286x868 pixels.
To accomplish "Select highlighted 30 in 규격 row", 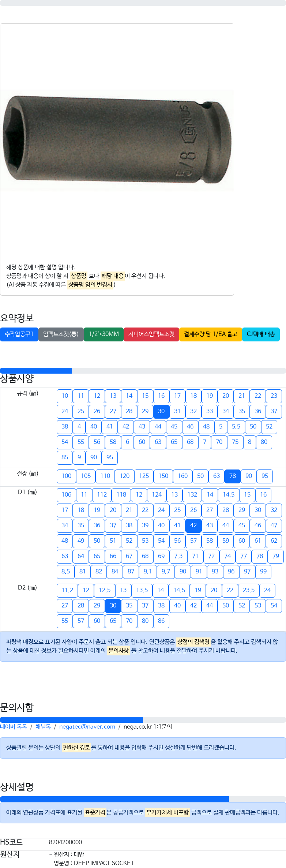I will click(161, 411).
